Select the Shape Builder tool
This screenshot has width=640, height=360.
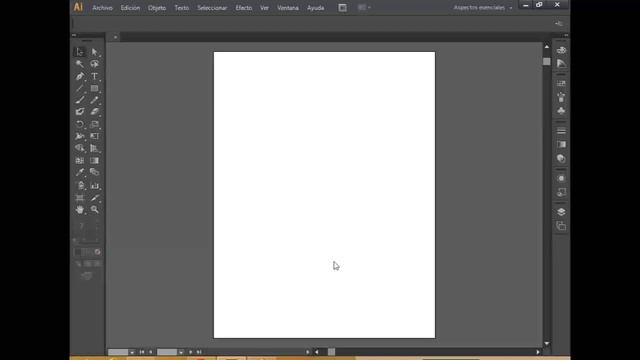coord(80,148)
